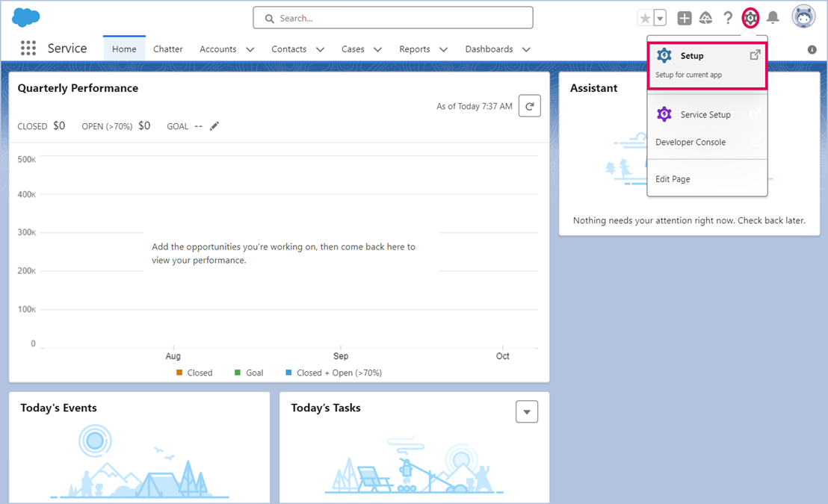This screenshot has width=828, height=504.
Task: Click the 'Add the opportunities' chart message
Action: tap(283, 253)
